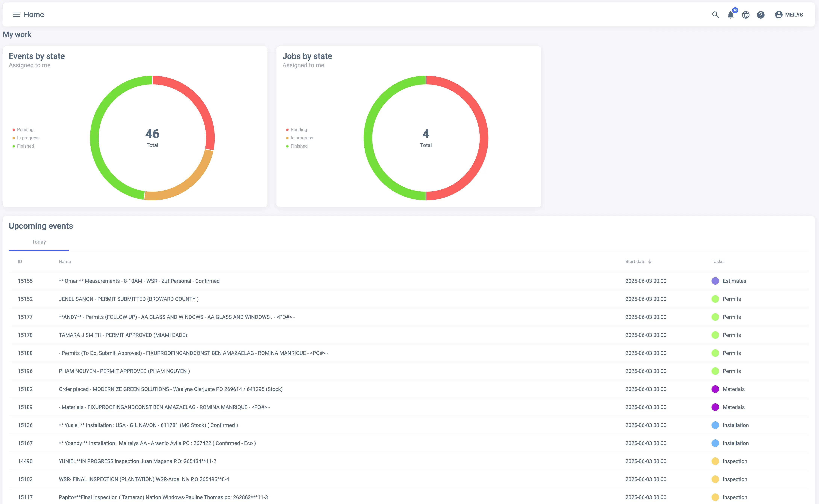Click the MEILYS user account icon
This screenshot has width=819, height=504.
pos(779,15)
